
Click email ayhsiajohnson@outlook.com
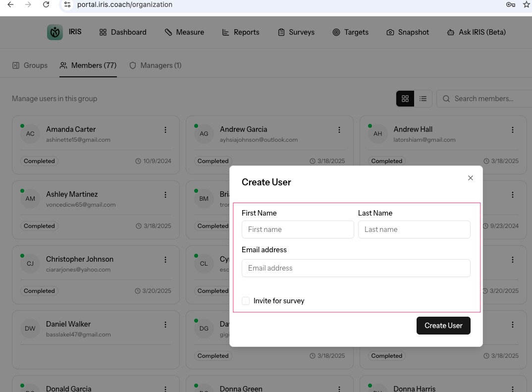[x=259, y=140]
